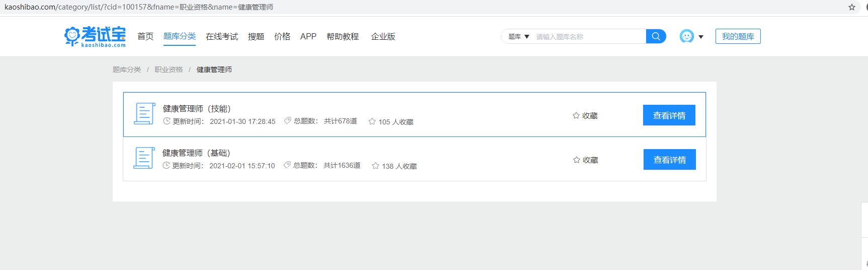Toggle 收藏 for 健康管理师（基础）
The width and height of the screenshot is (868, 270).
pos(586,160)
